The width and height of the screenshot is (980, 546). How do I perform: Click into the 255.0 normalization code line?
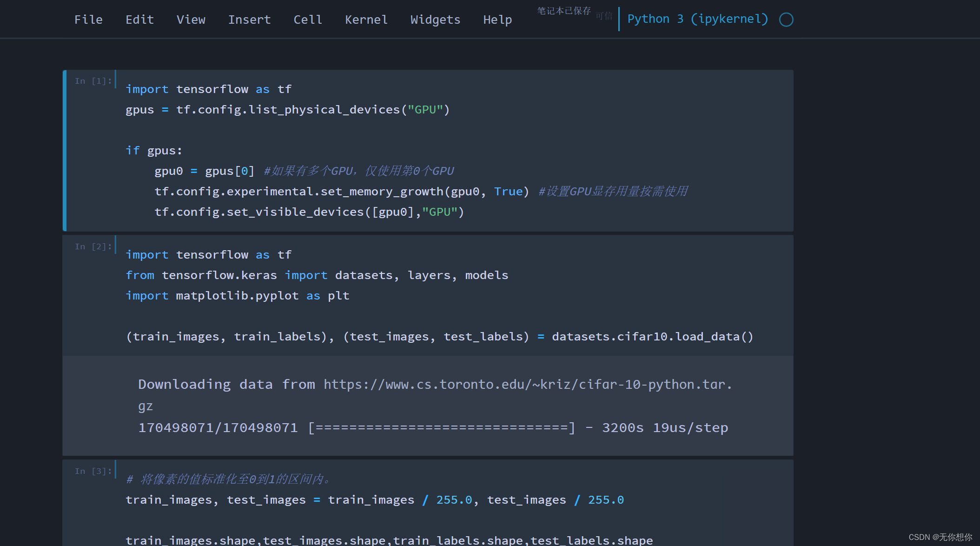click(374, 500)
